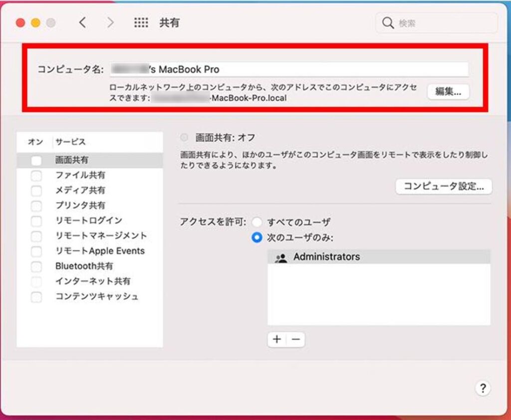This screenshot has width=511, height=420.
Task: Select 画面共有 service row
Action: 90,160
